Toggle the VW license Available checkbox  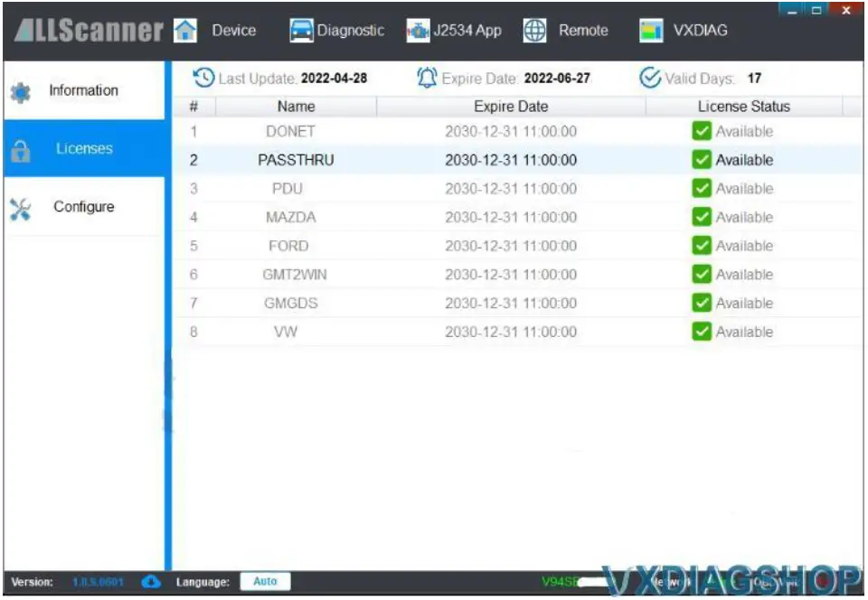[702, 332]
